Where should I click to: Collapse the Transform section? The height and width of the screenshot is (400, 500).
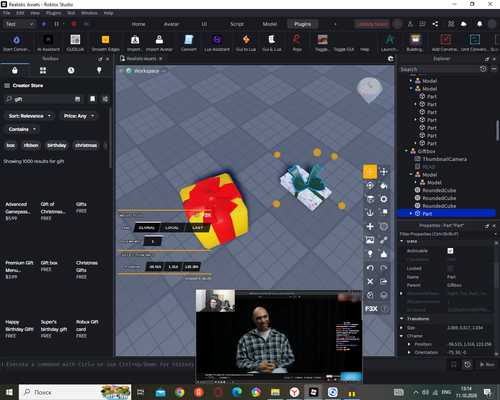click(402, 319)
